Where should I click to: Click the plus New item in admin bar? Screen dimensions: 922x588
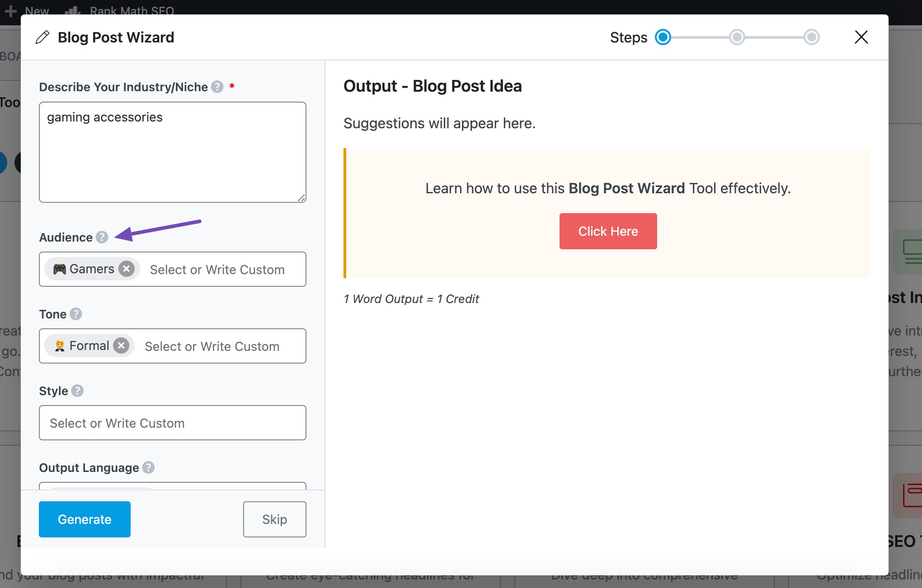[27, 10]
